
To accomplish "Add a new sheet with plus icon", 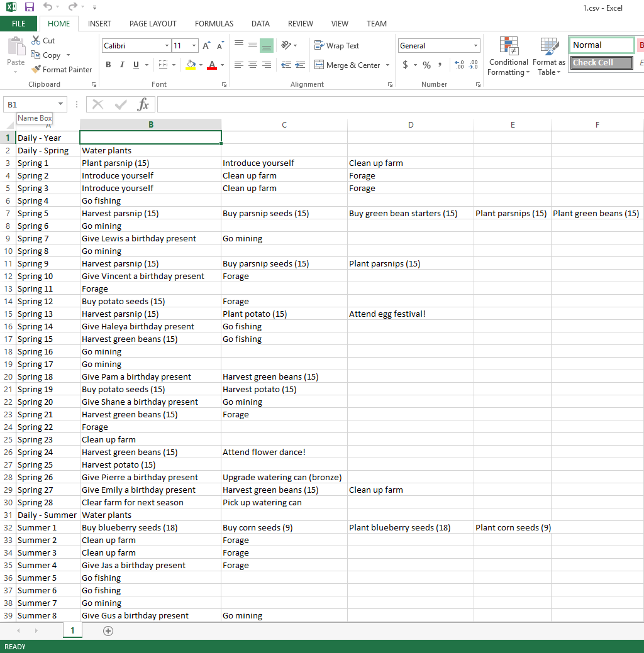I will pyautogui.click(x=108, y=630).
